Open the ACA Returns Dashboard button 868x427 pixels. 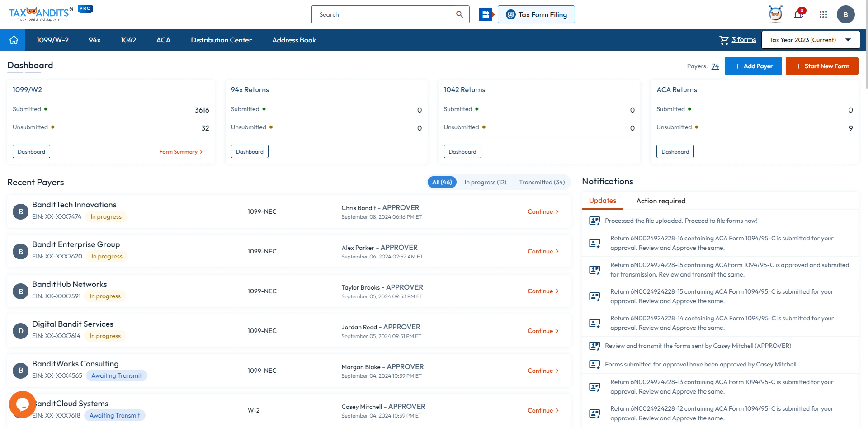coord(675,152)
